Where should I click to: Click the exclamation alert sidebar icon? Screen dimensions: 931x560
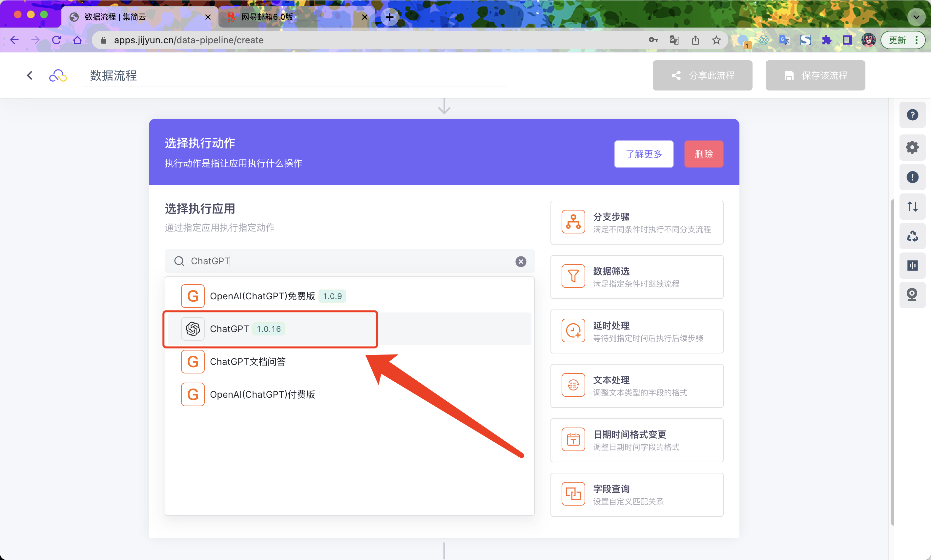(x=912, y=177)
